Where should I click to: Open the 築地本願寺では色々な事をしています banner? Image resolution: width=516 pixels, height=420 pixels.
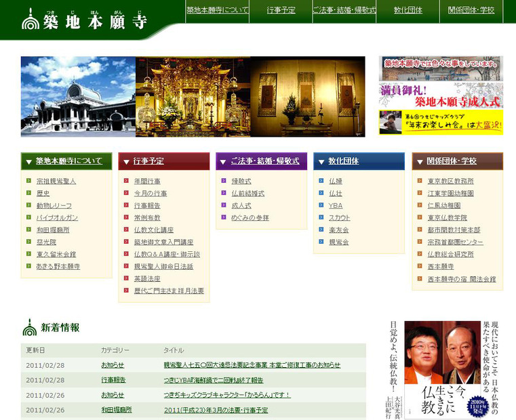(441, 68)
